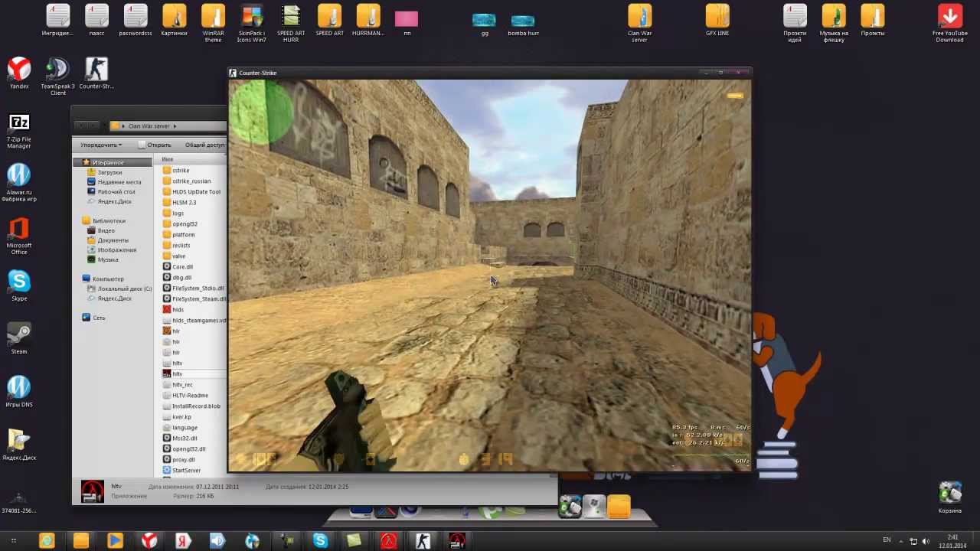The height and width of the screenshot is (551, 980).
Task: Click the Skype icon in the taskbar
Action: 320,541
